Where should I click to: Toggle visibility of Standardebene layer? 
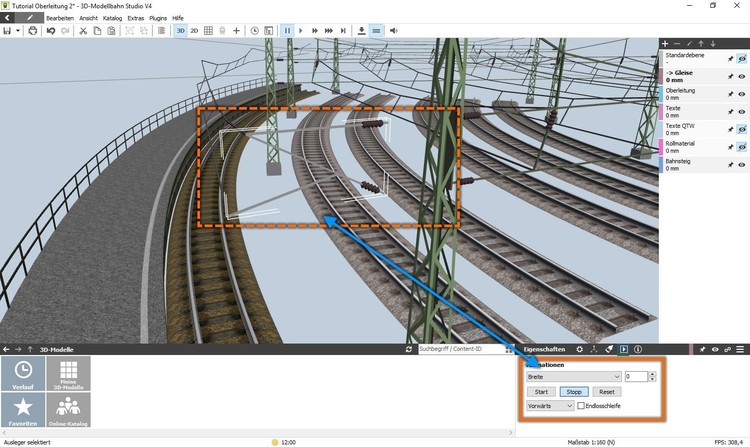[741, 59]
